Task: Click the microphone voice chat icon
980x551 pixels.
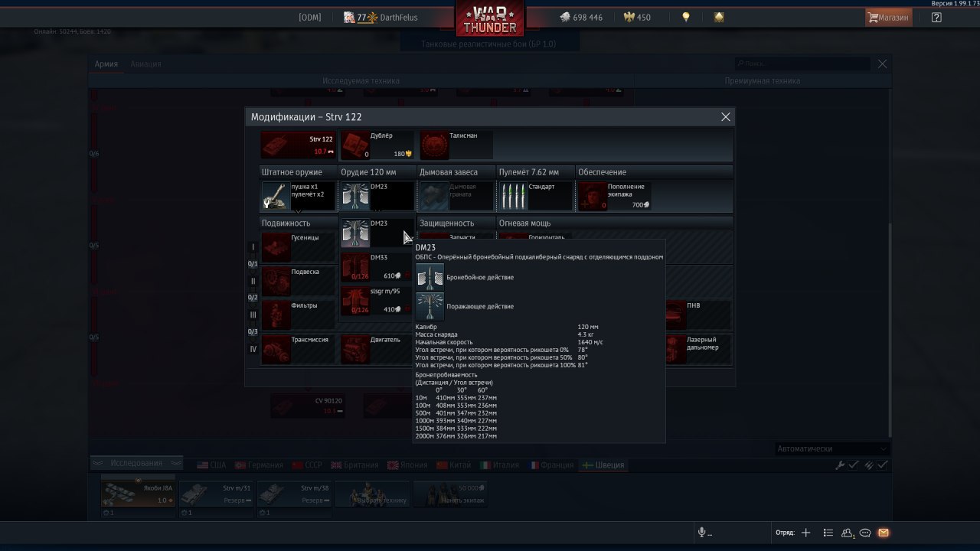Action: (701, 533)
